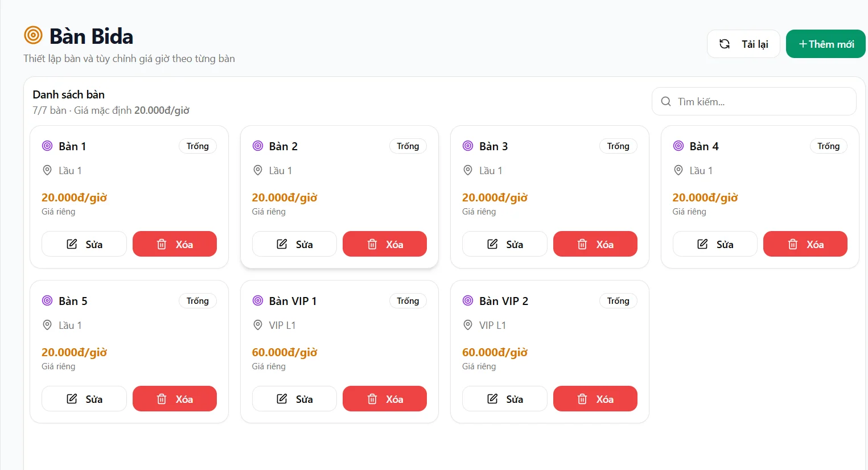Delete Bàn 4 with its Xóa button
The height and width of the screenshot is (470, 868).
tap(805, 244)
